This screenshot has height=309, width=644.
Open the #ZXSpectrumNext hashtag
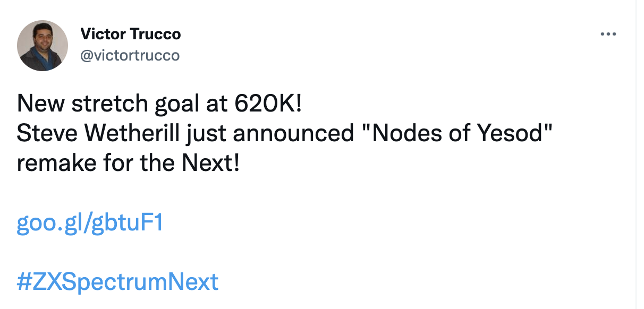pyautogui.click(x=117, y=281)
